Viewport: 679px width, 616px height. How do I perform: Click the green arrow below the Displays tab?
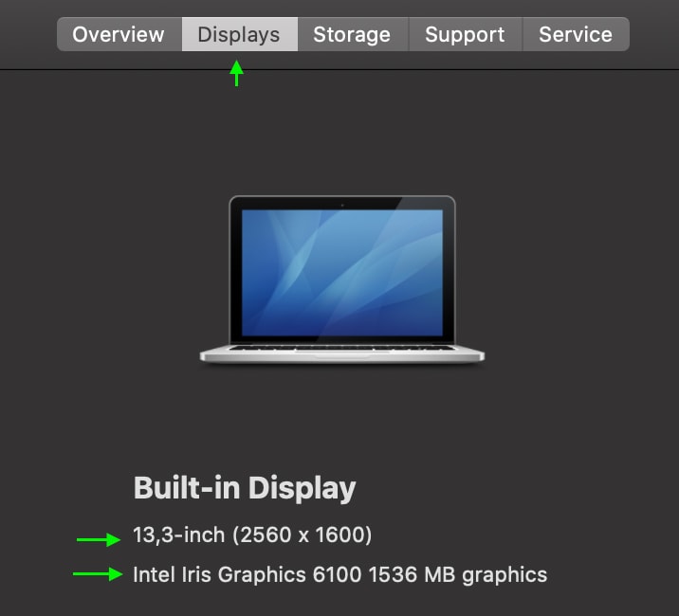point(236,73)
